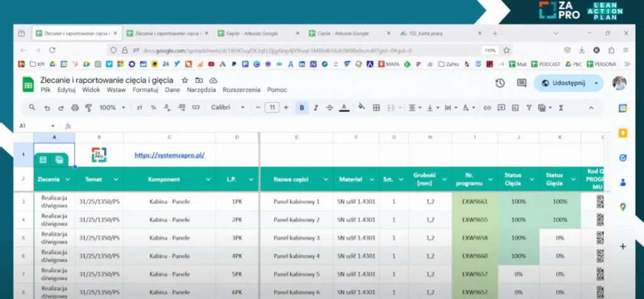Click the A1 name box field
This screenshot has height=299, width=644.
(36, 126)
